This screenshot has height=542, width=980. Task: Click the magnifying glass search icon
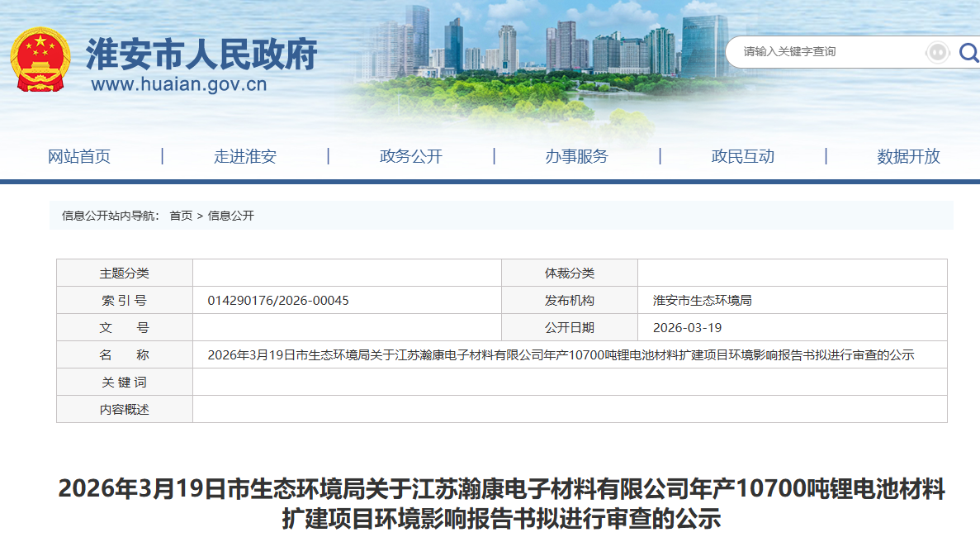click(968, 52)
